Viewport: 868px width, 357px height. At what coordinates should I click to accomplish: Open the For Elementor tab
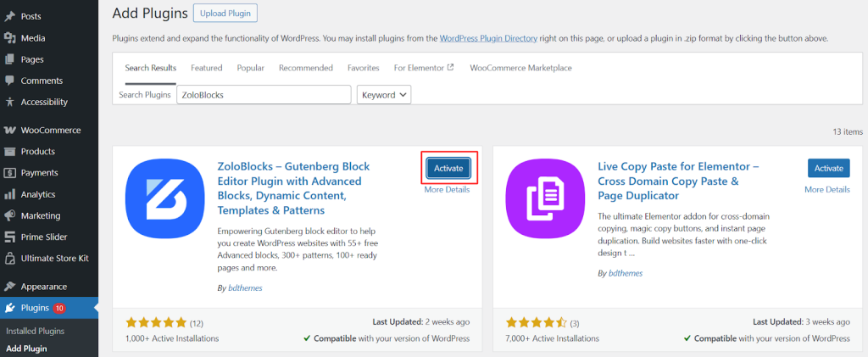(424, 68)
